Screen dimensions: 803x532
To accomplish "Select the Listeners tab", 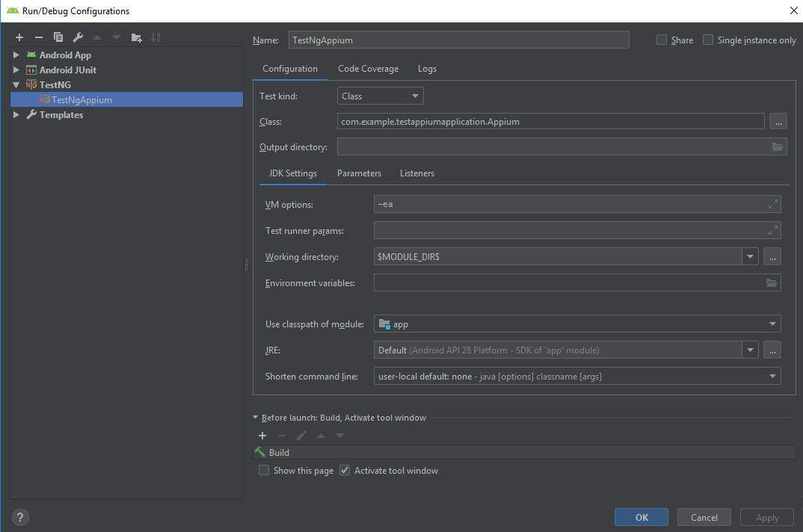I will 417,173.
